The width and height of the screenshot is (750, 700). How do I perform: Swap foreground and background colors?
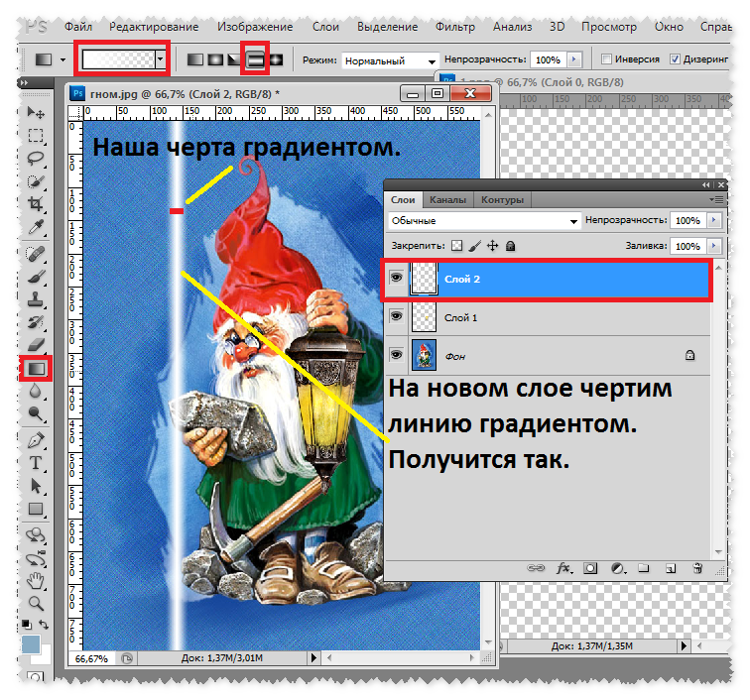44,625
